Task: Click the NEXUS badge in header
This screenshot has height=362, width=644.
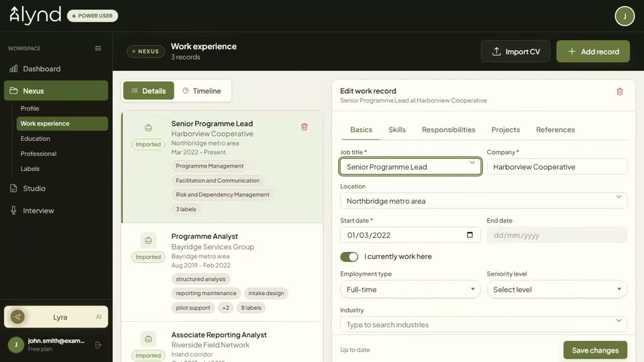Action: pos(146,52)
